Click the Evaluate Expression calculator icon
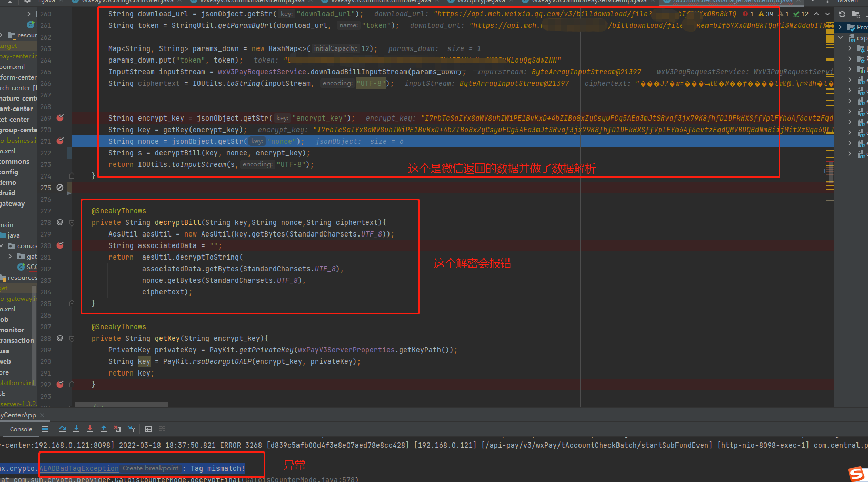The image size is (868, 482). coord(148,429)
